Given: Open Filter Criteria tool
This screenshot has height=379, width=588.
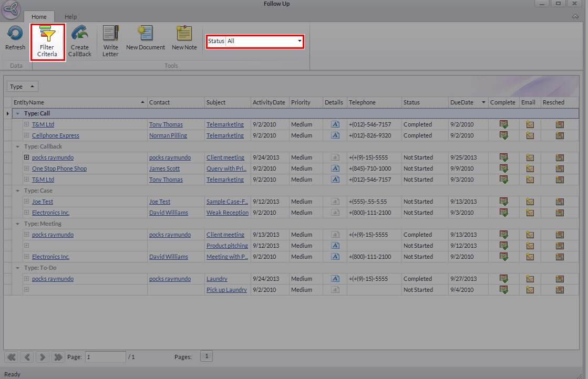Looking at the screenshot, I should click(47, 34).
